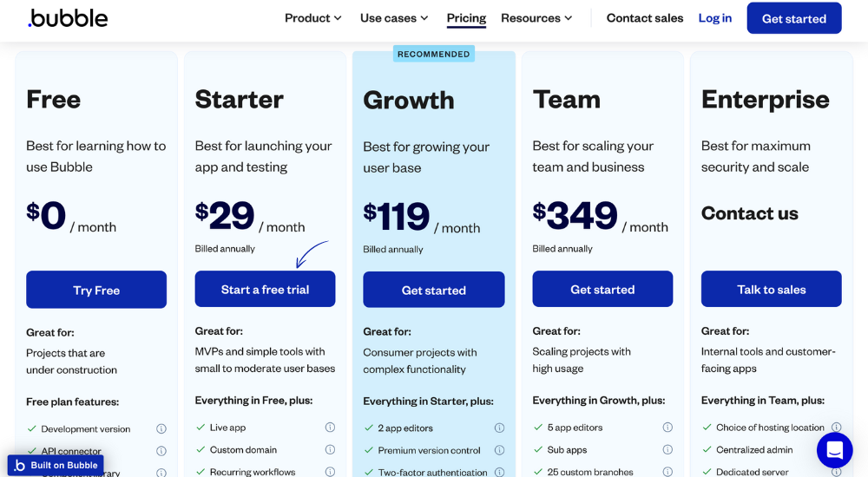The width and height of the screenshot is (868, 477).
Task: Click the Log in link
Action: coord(715,18)
